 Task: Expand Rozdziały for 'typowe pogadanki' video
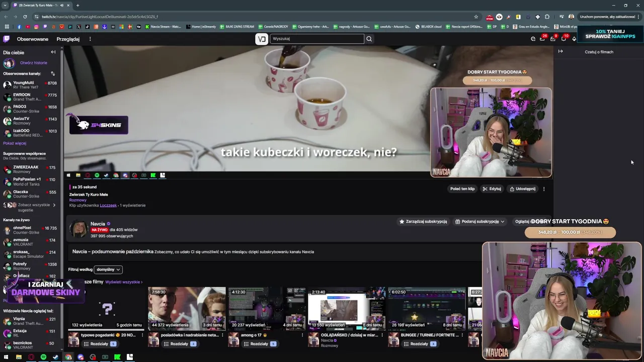tap(99, 344)
